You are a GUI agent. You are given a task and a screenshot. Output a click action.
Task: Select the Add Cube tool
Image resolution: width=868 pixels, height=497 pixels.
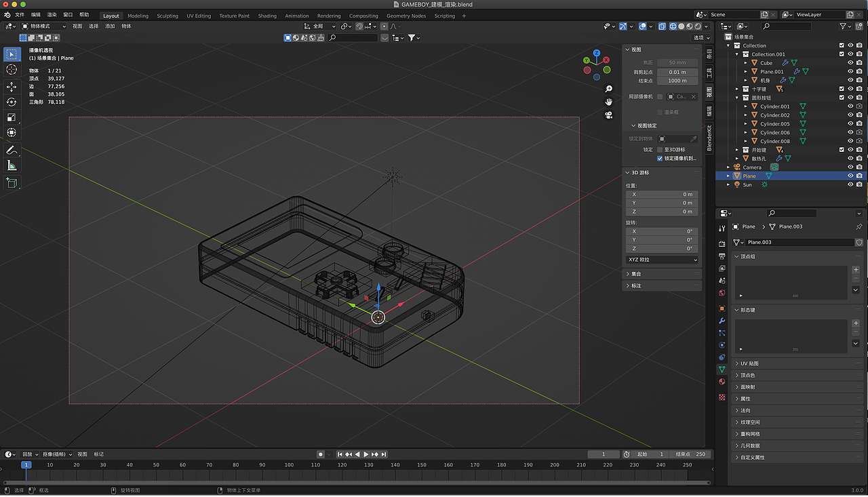(x=12, y=182)
